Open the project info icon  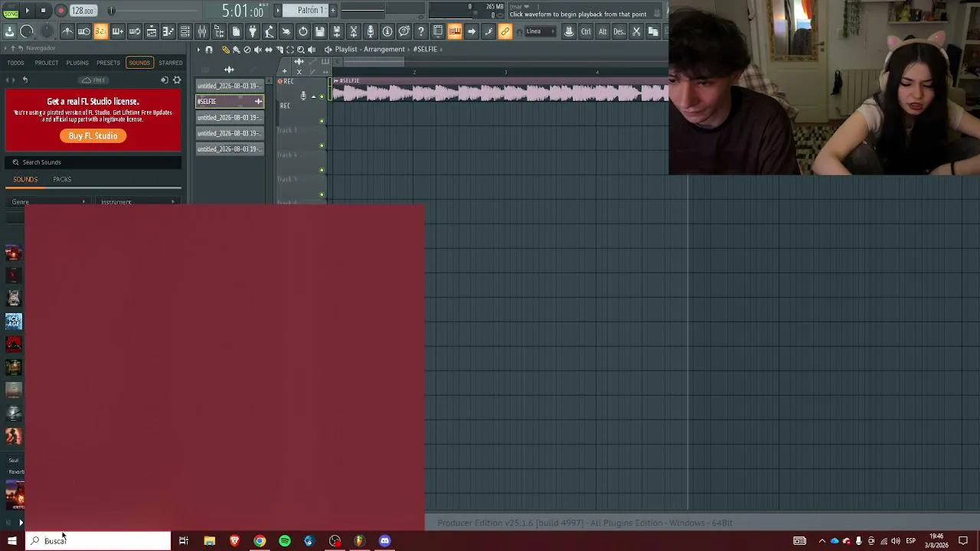(x=387, y=31)
